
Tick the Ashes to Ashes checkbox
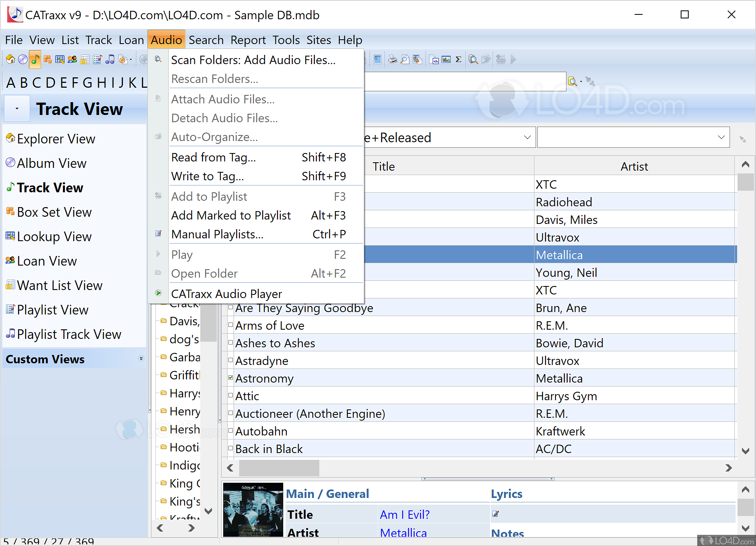[231, 343]
